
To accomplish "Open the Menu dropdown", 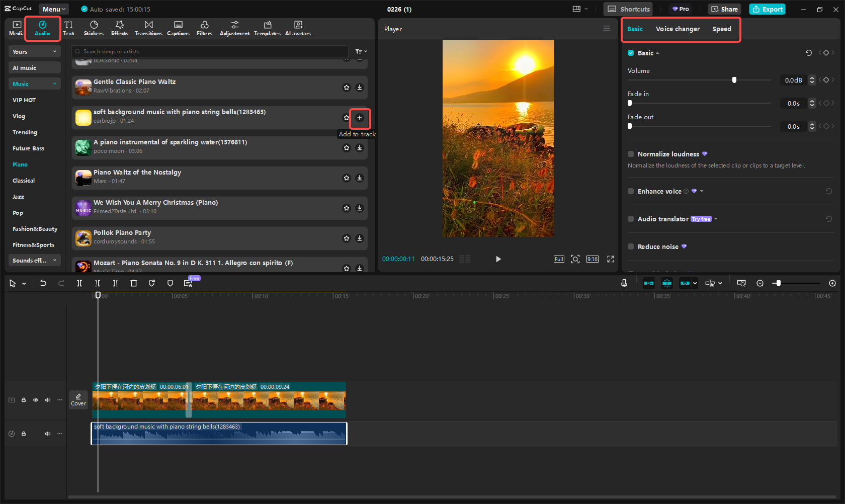I will [x=54, y=9].
